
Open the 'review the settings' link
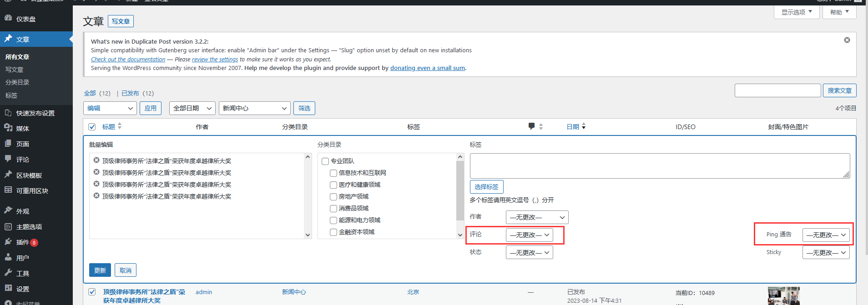click(x=215, y=59)
